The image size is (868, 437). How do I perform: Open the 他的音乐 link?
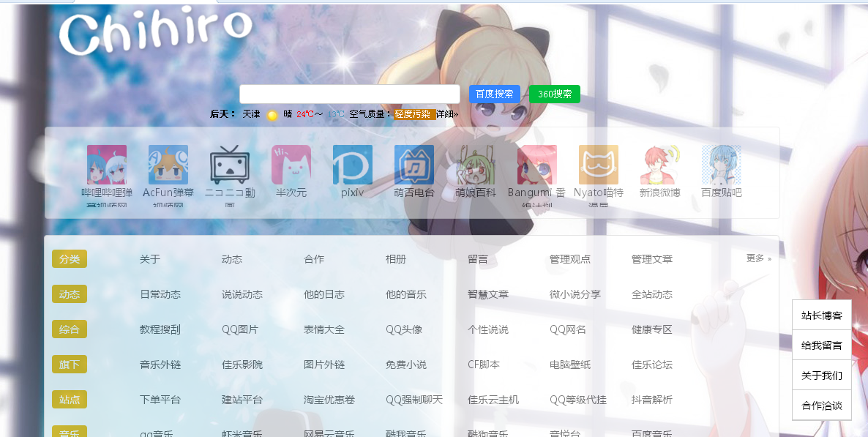[x=405, y=294]
